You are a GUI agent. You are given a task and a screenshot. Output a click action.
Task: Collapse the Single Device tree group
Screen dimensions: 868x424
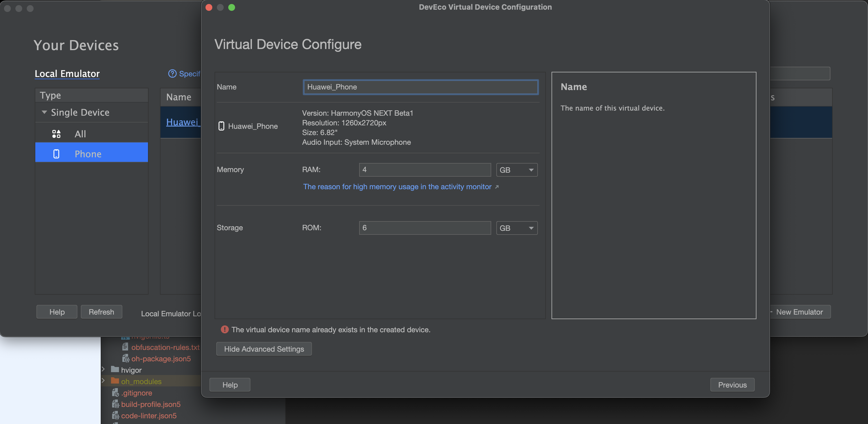point(44,112)
